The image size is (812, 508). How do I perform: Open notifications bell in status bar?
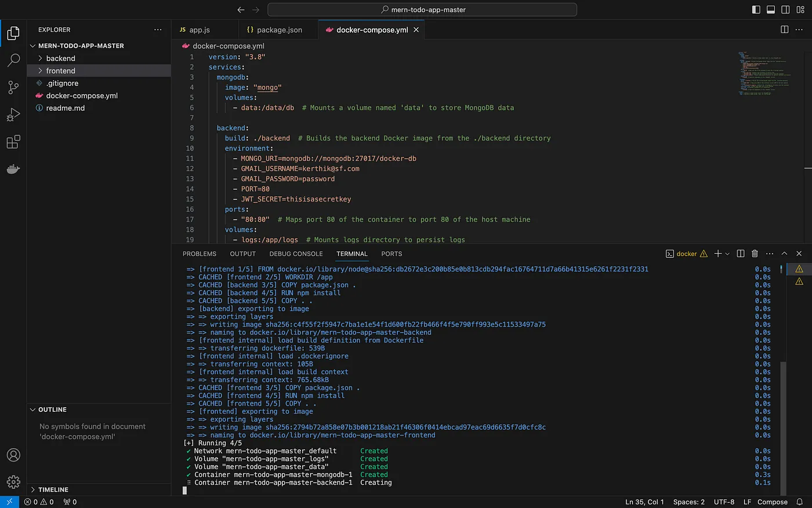(x=800, y=502)
